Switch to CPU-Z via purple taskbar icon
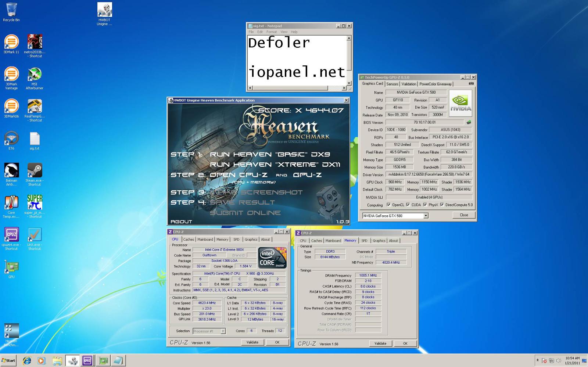 tap(87, 361)
